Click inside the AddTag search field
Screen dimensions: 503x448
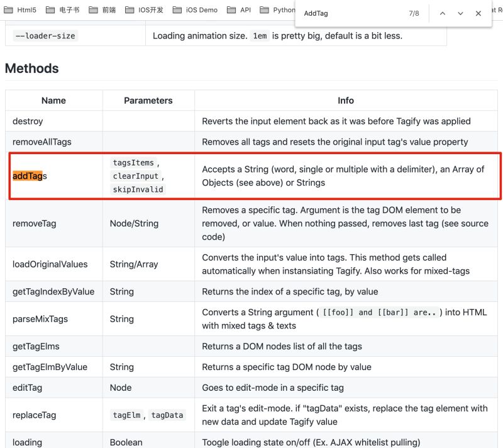click(x=352, y=13)
